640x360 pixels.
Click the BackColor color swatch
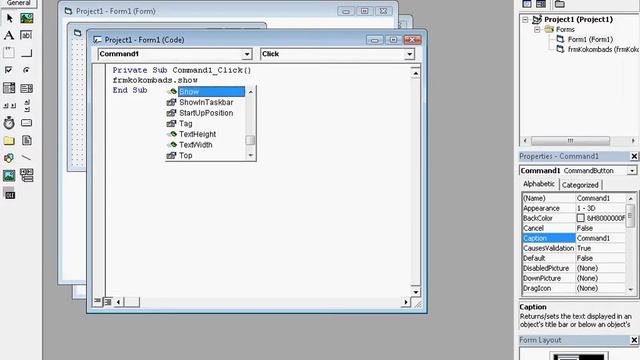coord(580,218)
